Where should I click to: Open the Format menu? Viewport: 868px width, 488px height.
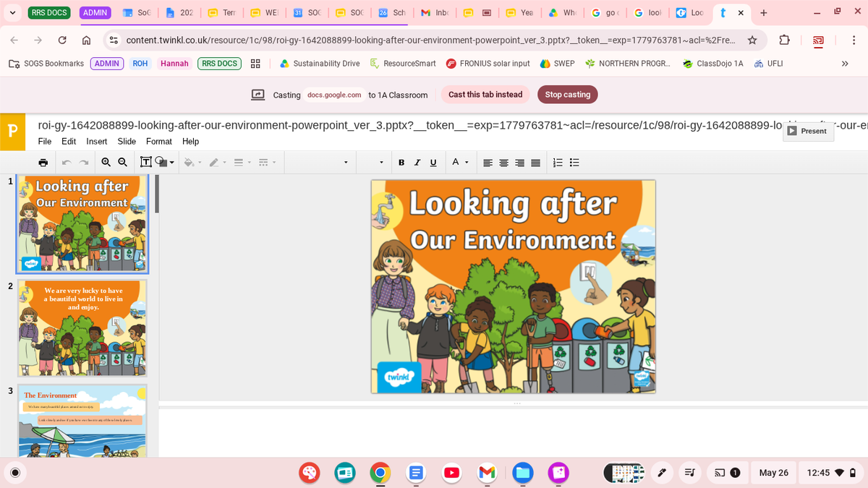coord(159,141)
